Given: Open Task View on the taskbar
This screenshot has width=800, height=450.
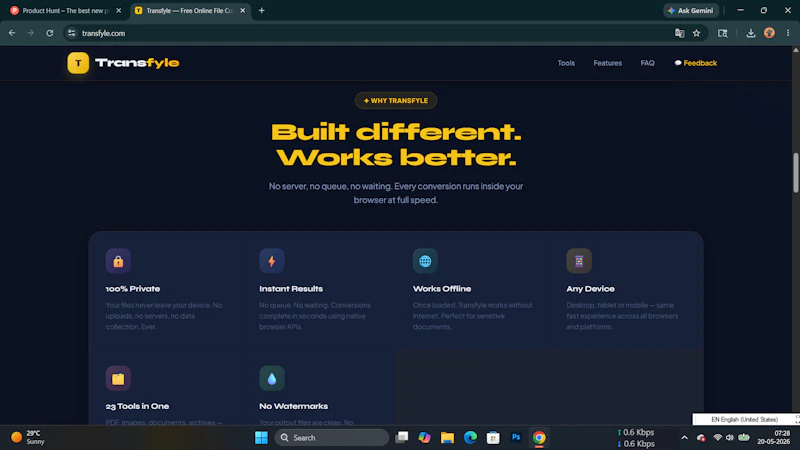Looking at the screenshot, I should click(x=402, y=437).
